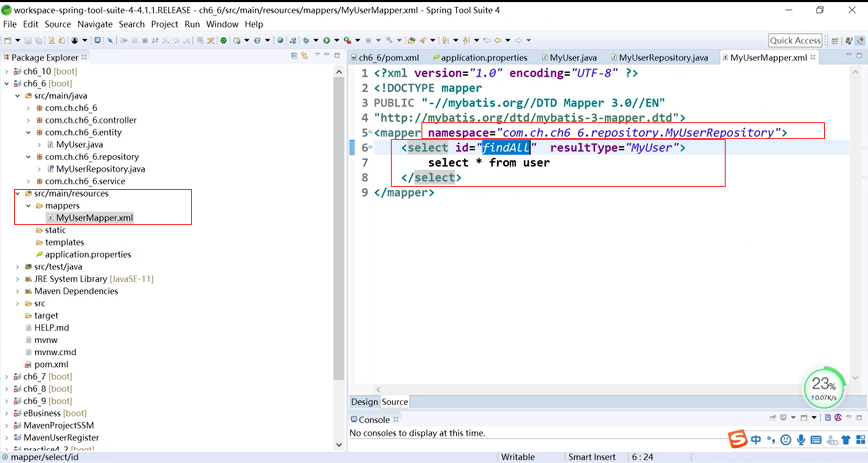This screenshot has height=463, width=868.
Task: Click Collapse All in Package Explorer
Action: 294,56
